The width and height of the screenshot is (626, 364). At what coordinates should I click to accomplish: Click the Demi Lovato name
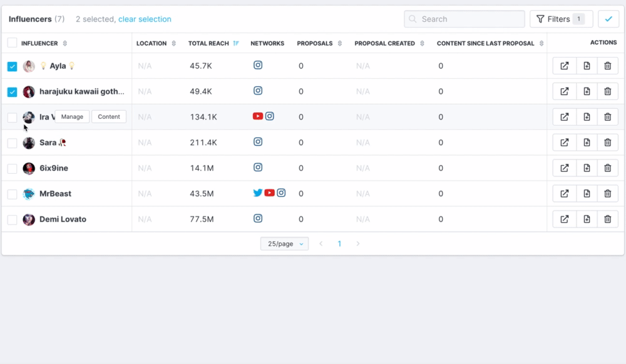[x=63, y=219]
